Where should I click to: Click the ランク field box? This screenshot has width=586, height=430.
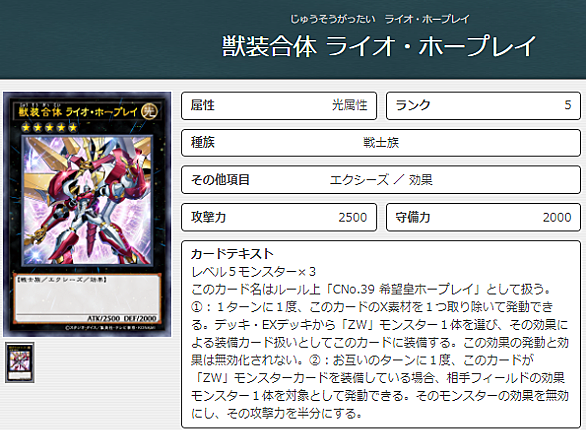(x=483, y=105)
